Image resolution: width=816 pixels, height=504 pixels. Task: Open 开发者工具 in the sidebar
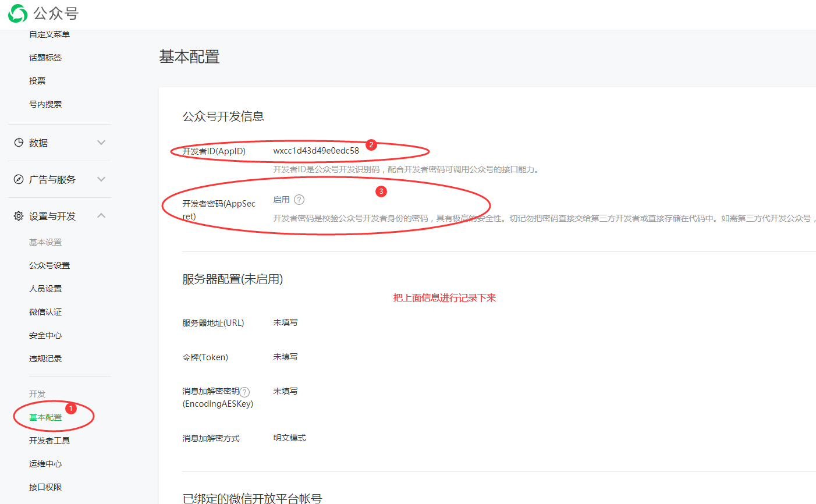tap(49, 441)
